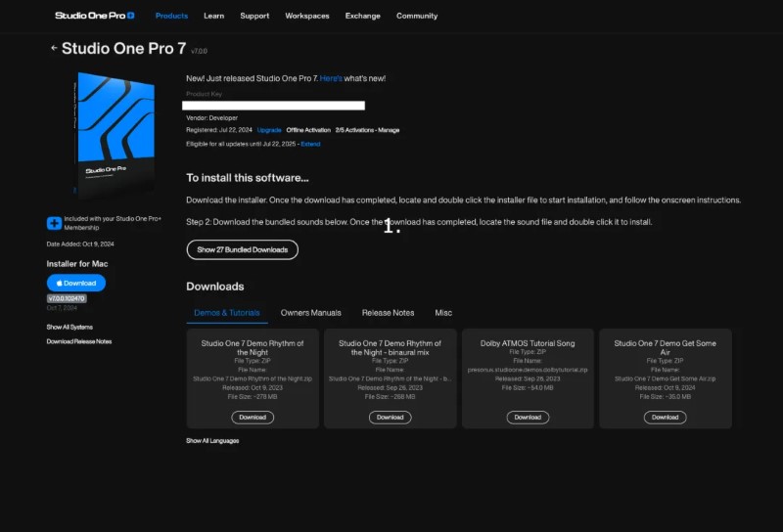This screenshot has height=532, width=783.
Task: Open Offline Activation
Action: point(308,130)
